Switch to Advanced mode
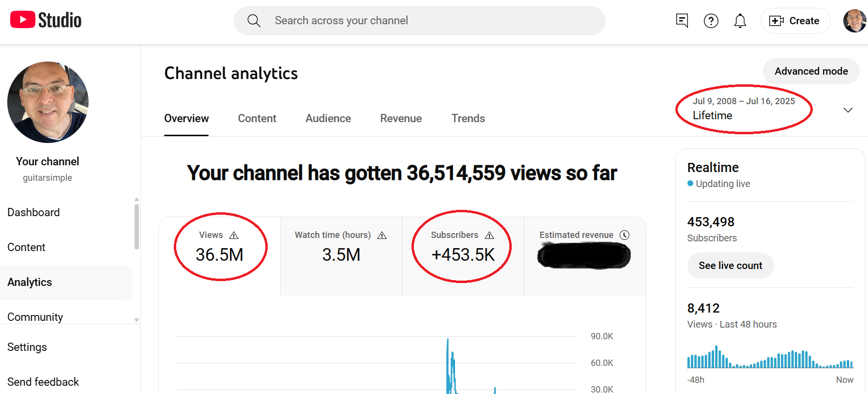 [x=811, y=71]
